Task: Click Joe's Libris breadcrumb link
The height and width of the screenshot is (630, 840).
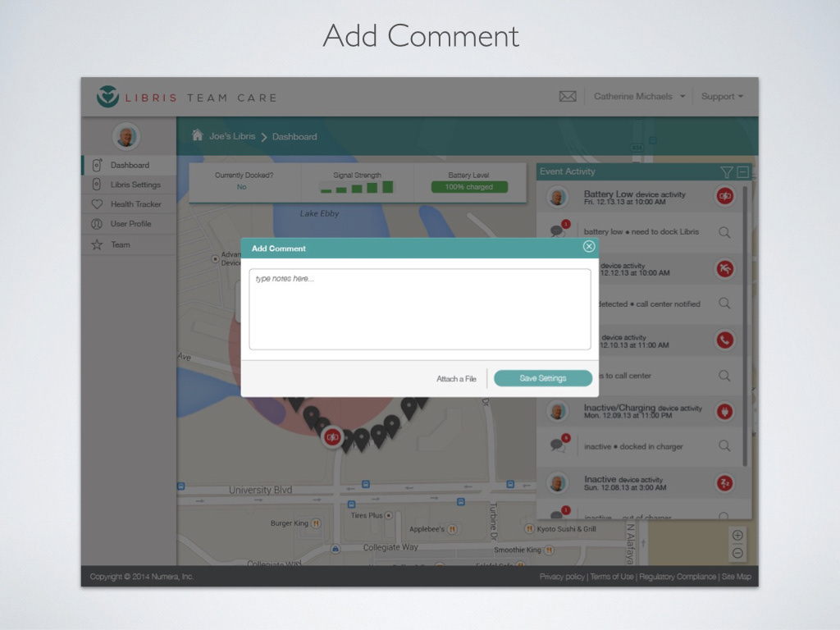Action: (232, 137)
